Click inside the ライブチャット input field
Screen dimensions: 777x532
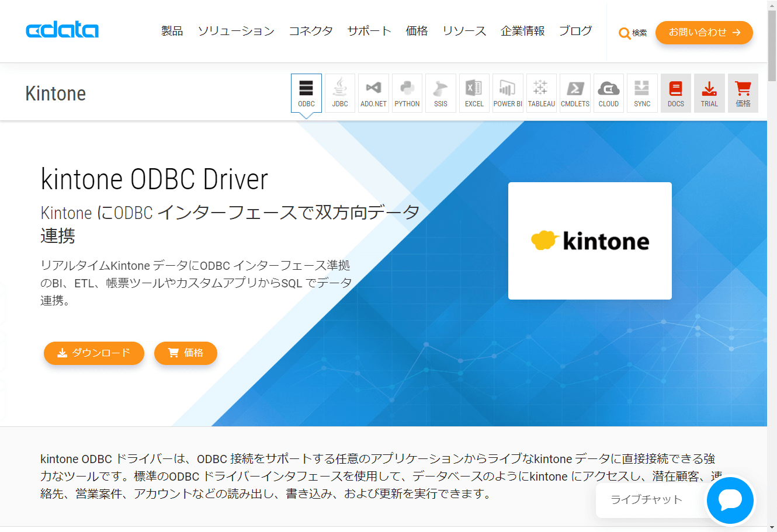point(648,500)
